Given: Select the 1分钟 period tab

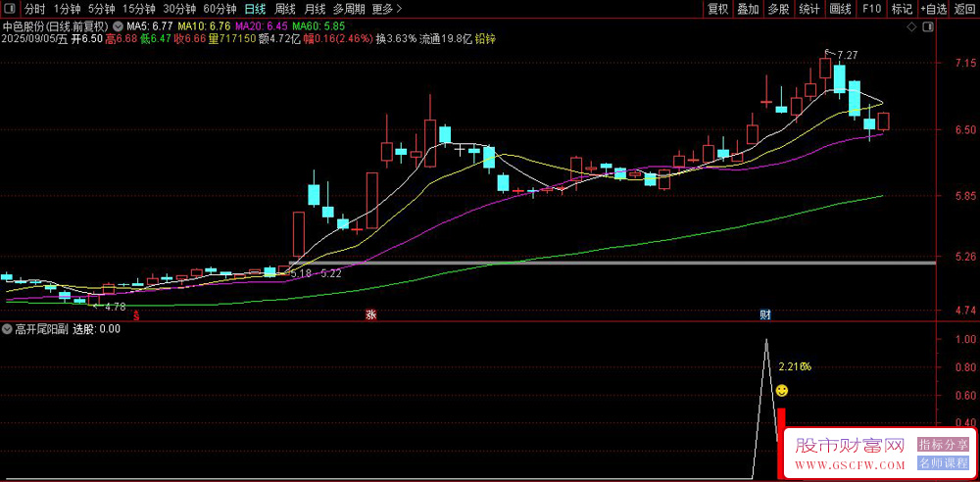Looking at the screenshot, I should click(67, 9).
